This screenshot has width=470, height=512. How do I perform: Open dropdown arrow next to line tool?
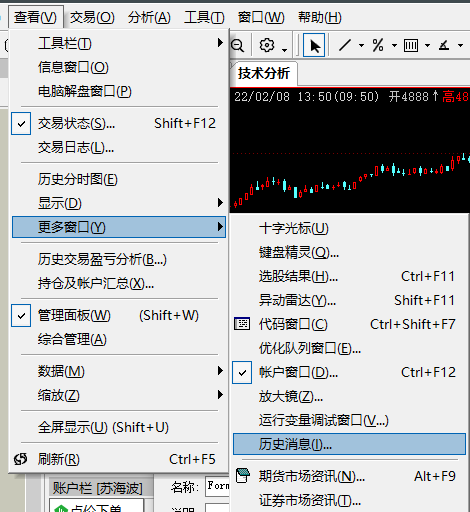[x=361, y=45]
